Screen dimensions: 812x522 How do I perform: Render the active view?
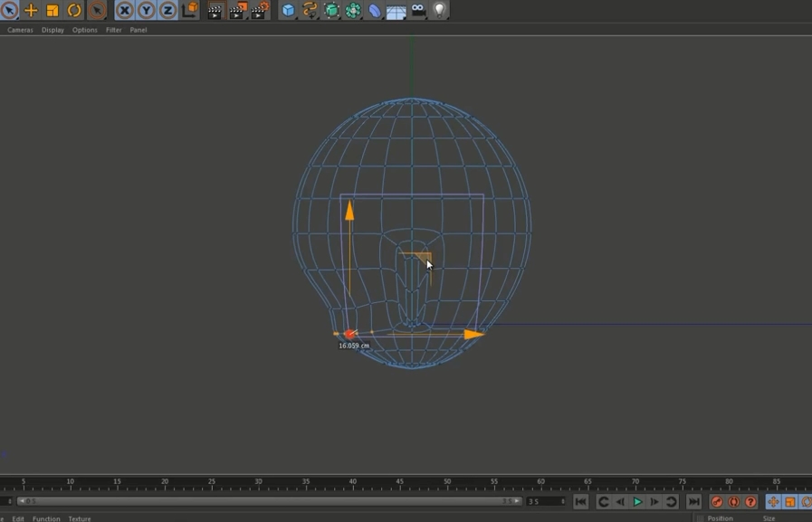(x=215, y=10)
